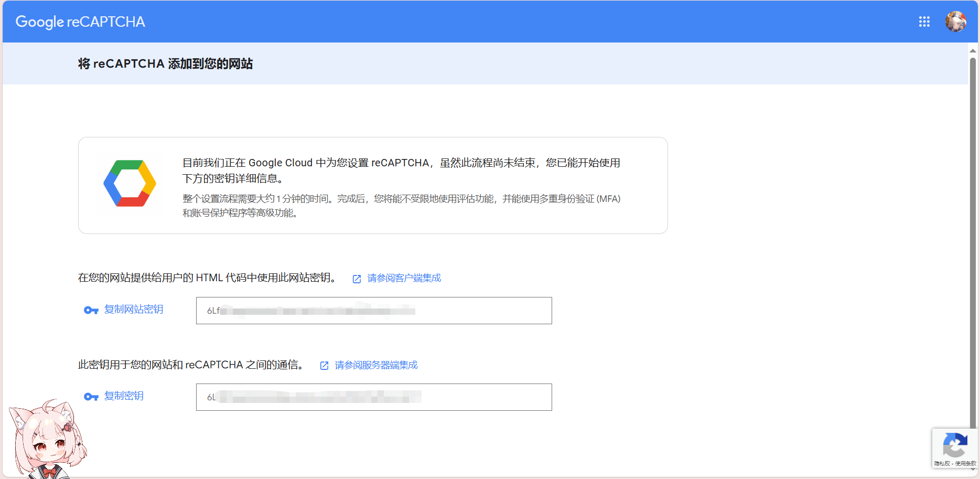Open the Google apps grid menu
The width and height of the screenshot is (980, 479).
coord(924,22)
